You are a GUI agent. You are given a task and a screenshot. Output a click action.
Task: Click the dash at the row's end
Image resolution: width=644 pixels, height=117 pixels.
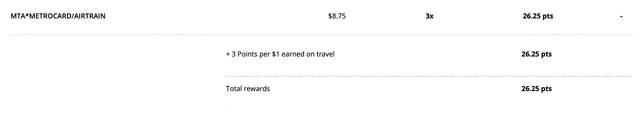pos(621,17)
